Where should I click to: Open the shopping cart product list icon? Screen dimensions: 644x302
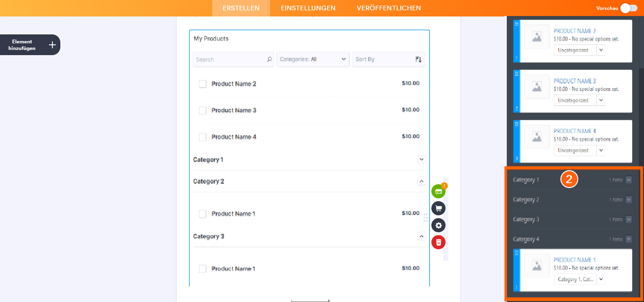(x=438, y=208)
